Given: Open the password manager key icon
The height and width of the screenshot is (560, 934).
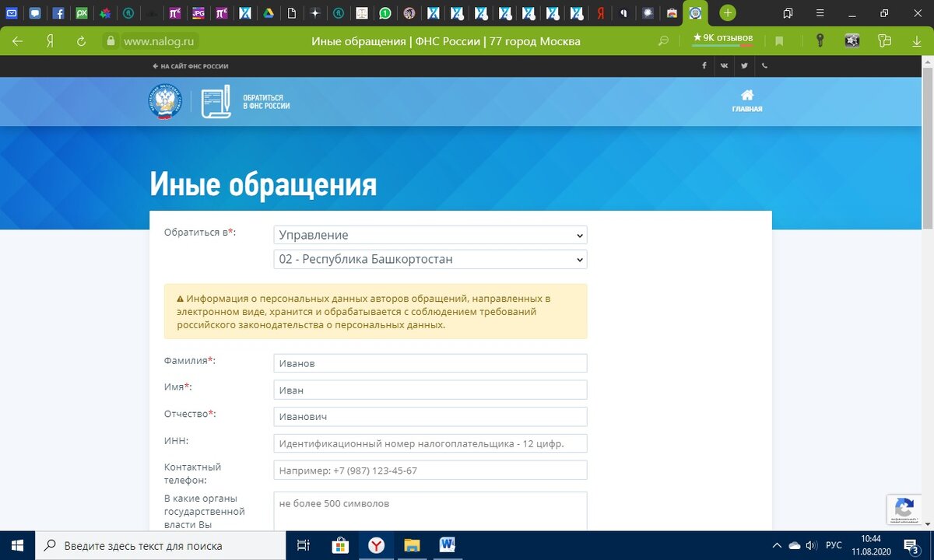Looking at the screenshot, I should pyautogui.click(x=820, y=41).
